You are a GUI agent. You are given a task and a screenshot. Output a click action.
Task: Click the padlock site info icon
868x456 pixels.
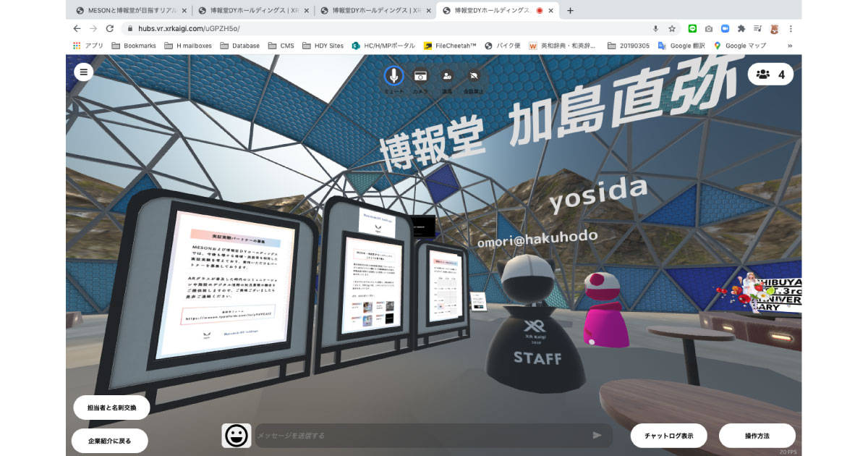(x=130, y=28)
